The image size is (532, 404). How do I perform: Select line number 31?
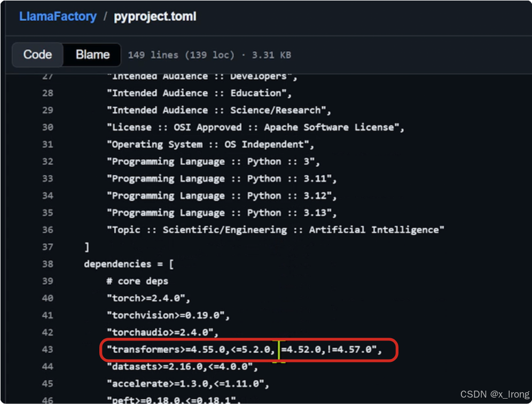coord(48,144)
